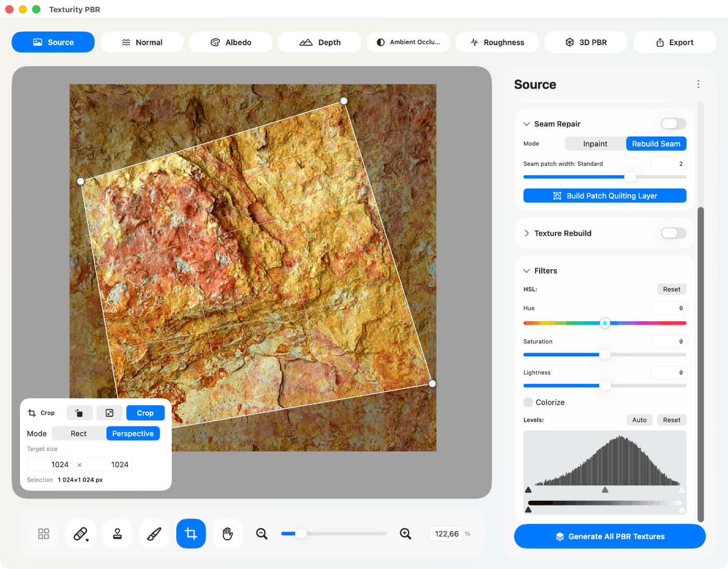The width and height of the screenshot is (728, 569).
Task: Click the Levels Auto button
Action: [640, 420]
